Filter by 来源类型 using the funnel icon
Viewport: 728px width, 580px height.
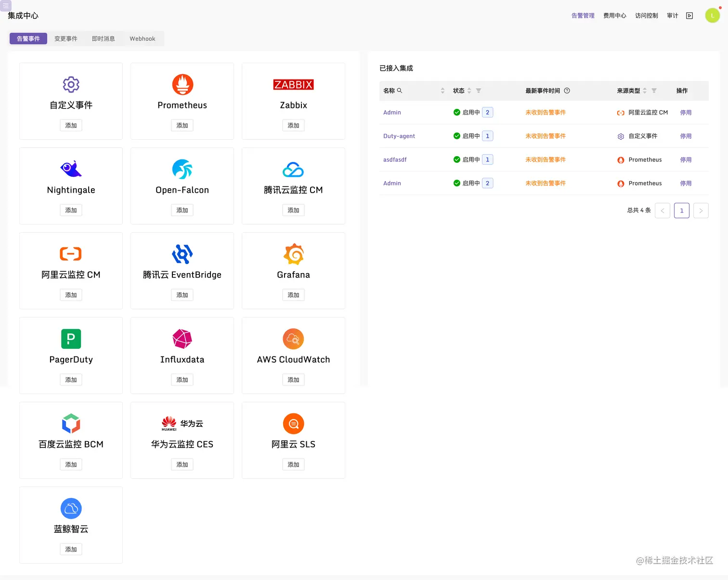coord(654,91)
